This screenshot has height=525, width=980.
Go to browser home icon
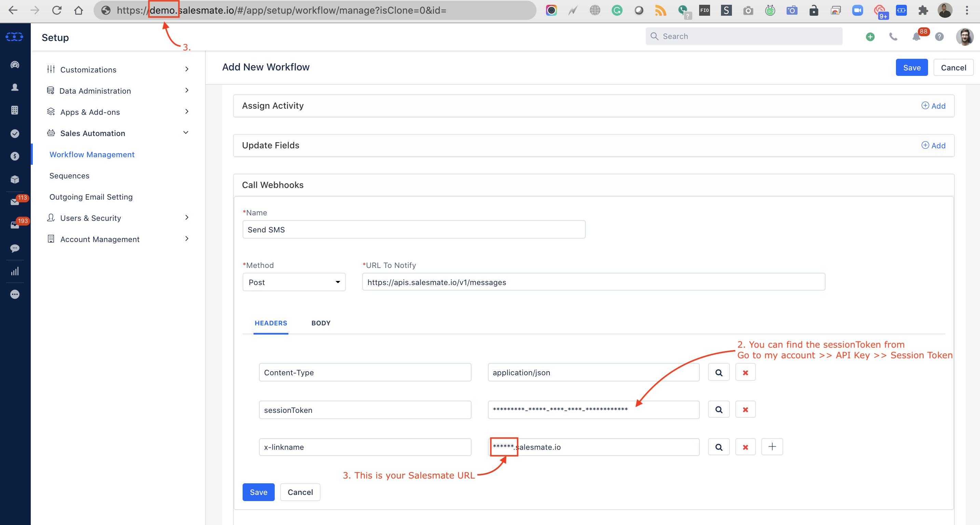coord(78,10)
